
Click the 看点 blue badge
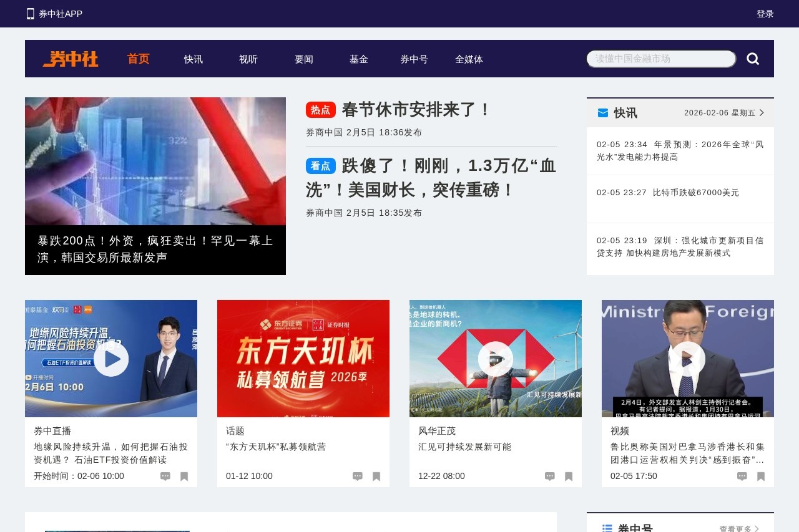321,166
